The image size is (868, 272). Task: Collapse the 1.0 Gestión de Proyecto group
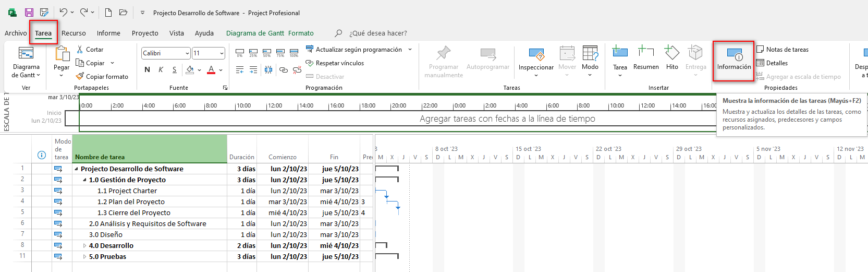pos(84,180)
